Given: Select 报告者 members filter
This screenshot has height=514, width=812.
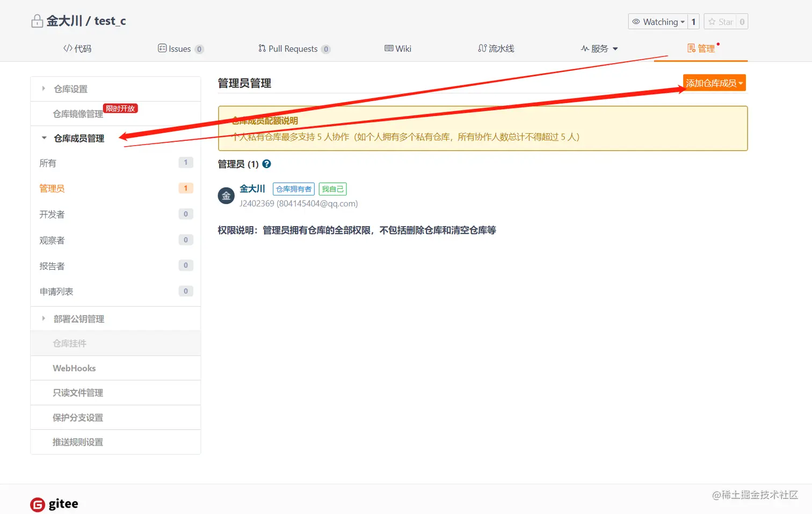Looking at the screenshot, I should pos(115,266).
